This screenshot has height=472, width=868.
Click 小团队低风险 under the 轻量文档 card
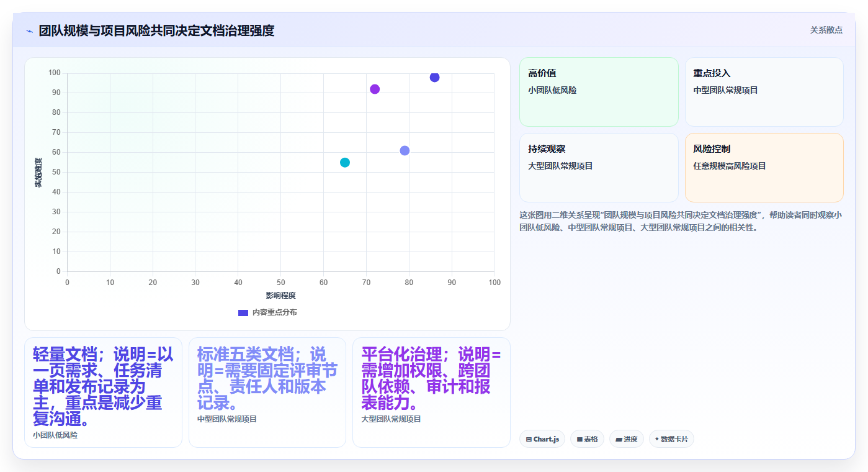coord(55,435)
